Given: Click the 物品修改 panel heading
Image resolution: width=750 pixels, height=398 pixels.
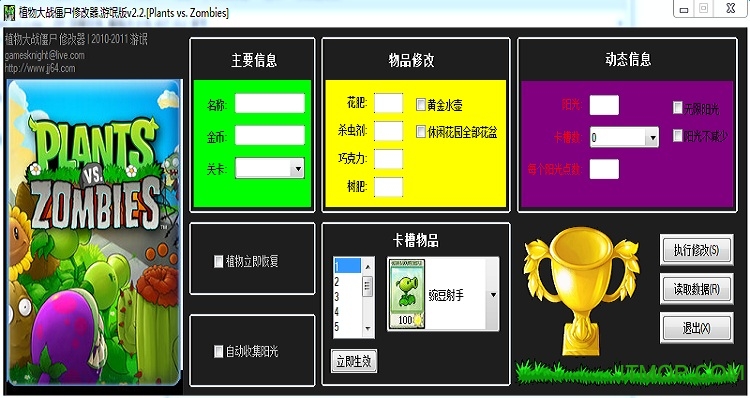Looking at the screenshot, I should pyautogui.click(x=411, y=60).
